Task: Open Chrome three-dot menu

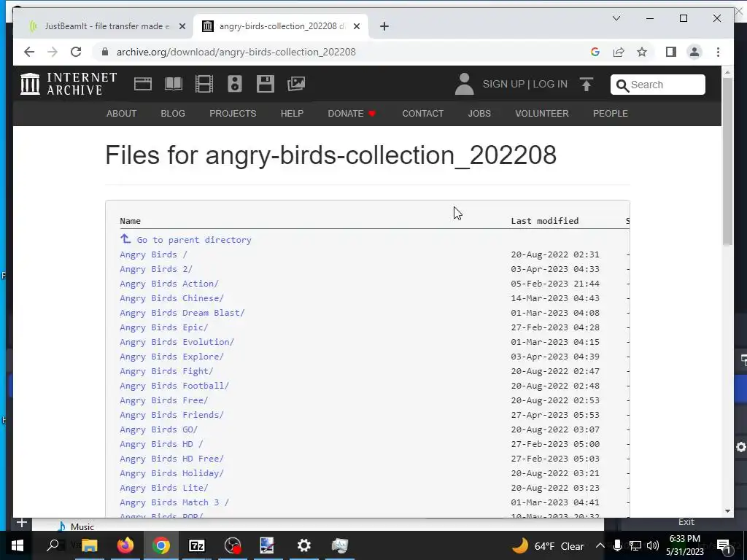Action: coord(718,52)
